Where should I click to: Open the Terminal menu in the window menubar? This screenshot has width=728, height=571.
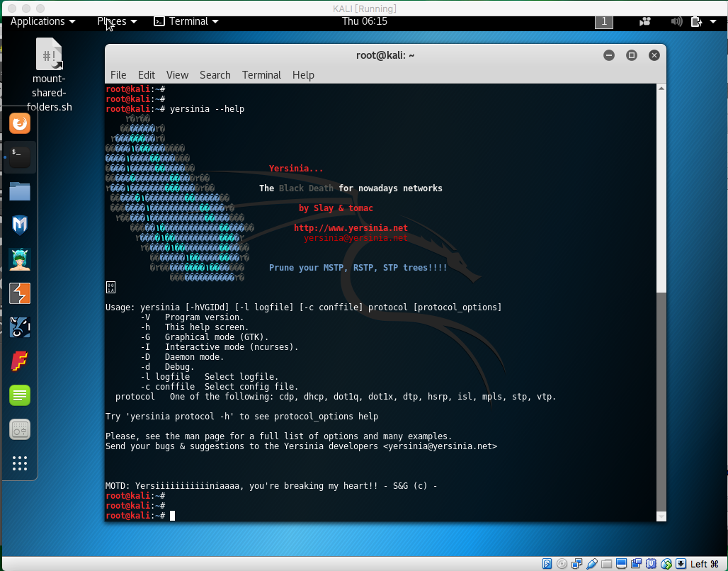point(261,75)
